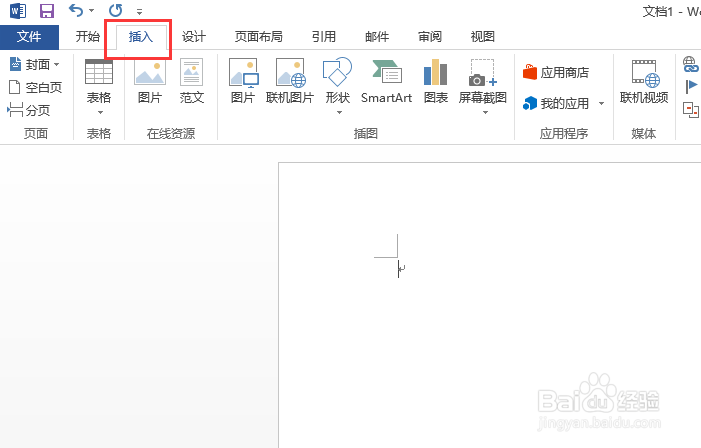Undo the last action
Viewport: 701px width, 448px height.
point(76,10)
